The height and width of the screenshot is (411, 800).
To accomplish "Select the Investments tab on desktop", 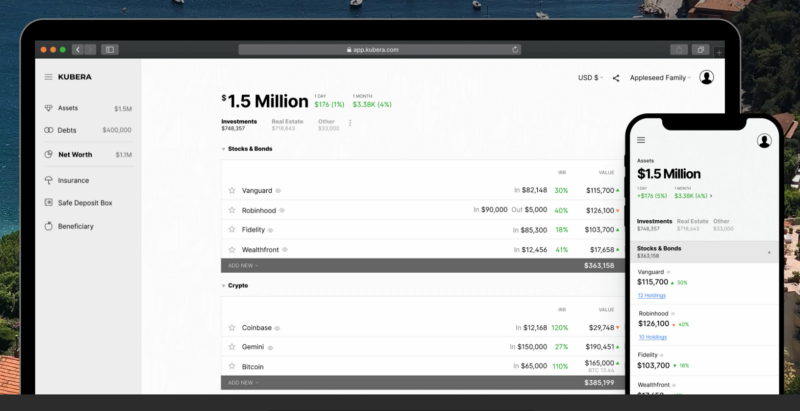I will pyautogui.click(x=239, y=124).
